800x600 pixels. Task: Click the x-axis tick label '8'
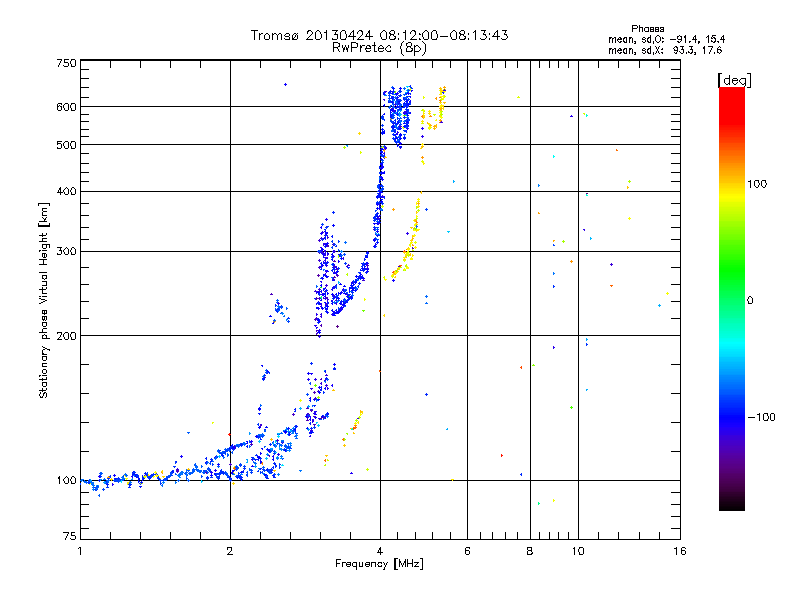(x=530, y=551)
